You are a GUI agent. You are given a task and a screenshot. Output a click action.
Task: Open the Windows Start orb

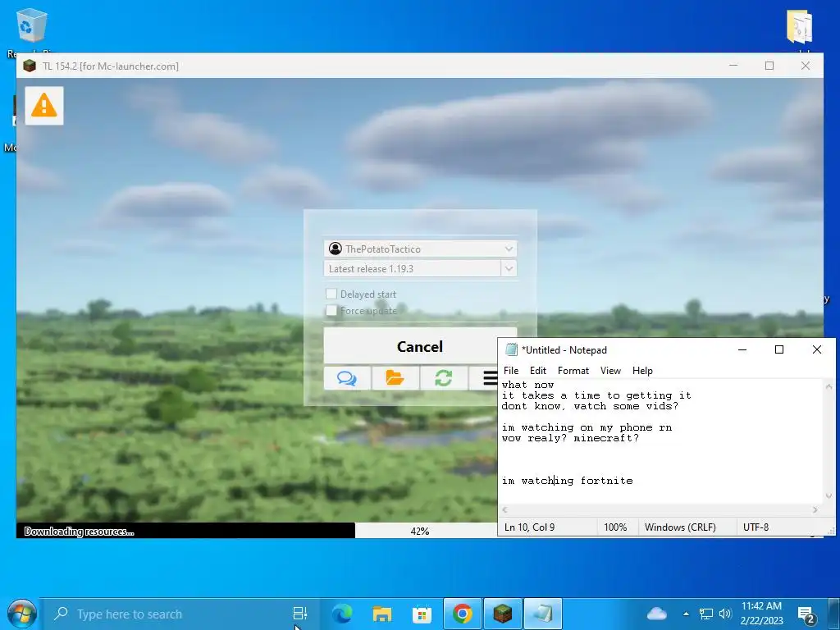pyautogui.click(x=21, y=614)
